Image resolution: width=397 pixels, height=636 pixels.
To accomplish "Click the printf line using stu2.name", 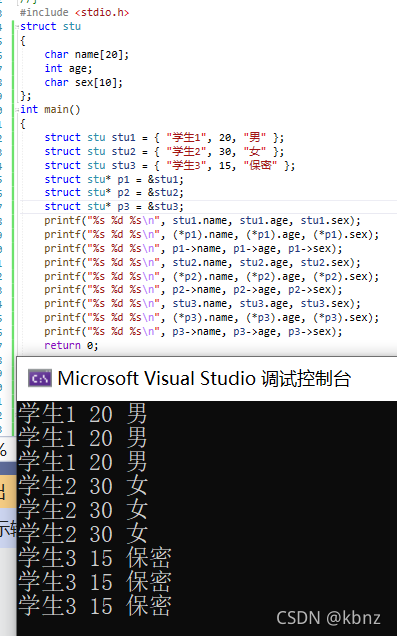I will 202,262.
